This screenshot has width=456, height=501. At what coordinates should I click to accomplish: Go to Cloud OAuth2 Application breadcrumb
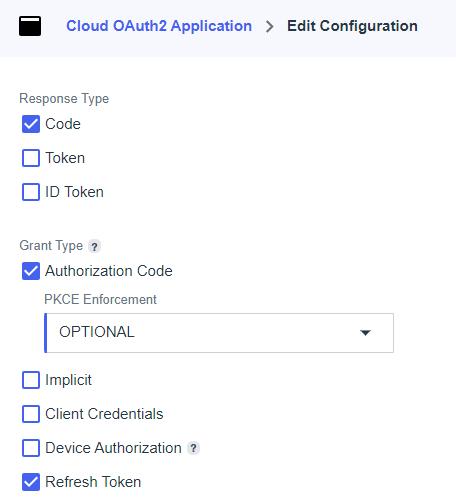[x=159, y=26]
